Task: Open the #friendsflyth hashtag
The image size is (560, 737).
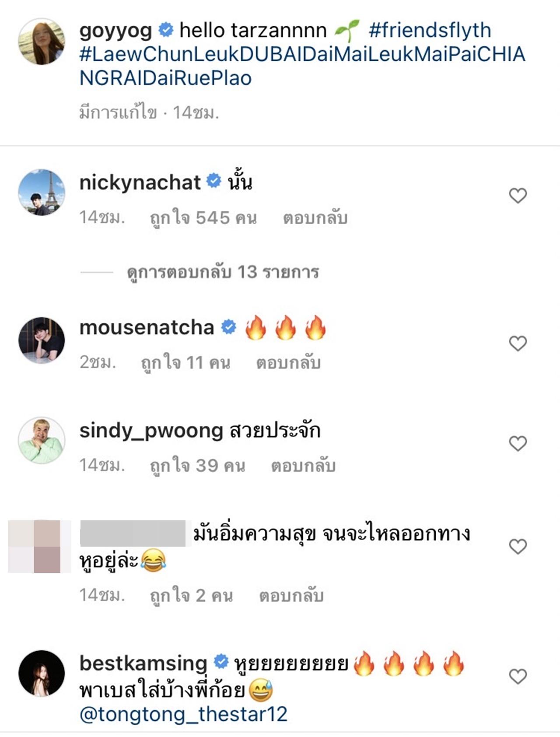Action: tap(430, 31)
